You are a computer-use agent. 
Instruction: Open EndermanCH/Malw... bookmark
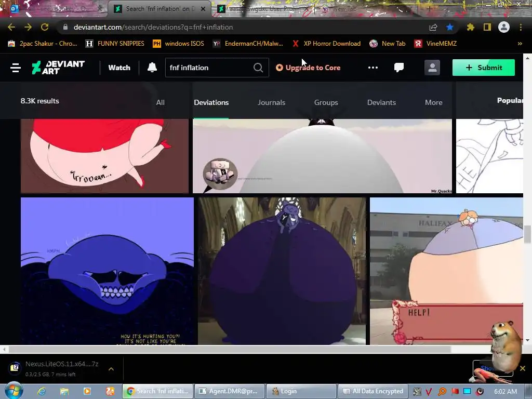click(248, 44)
